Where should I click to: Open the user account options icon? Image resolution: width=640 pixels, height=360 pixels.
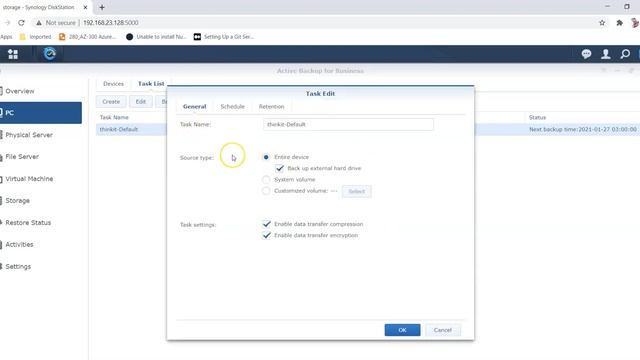[x=606, y=54]
